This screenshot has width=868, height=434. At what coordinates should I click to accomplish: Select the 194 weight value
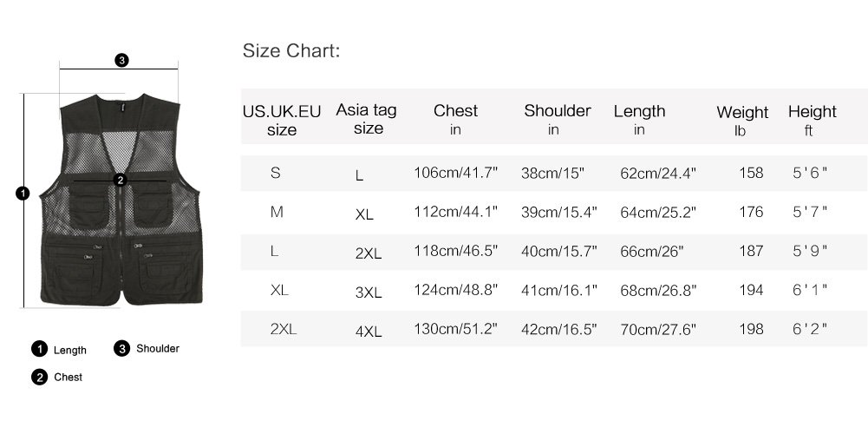click(751, 290)
